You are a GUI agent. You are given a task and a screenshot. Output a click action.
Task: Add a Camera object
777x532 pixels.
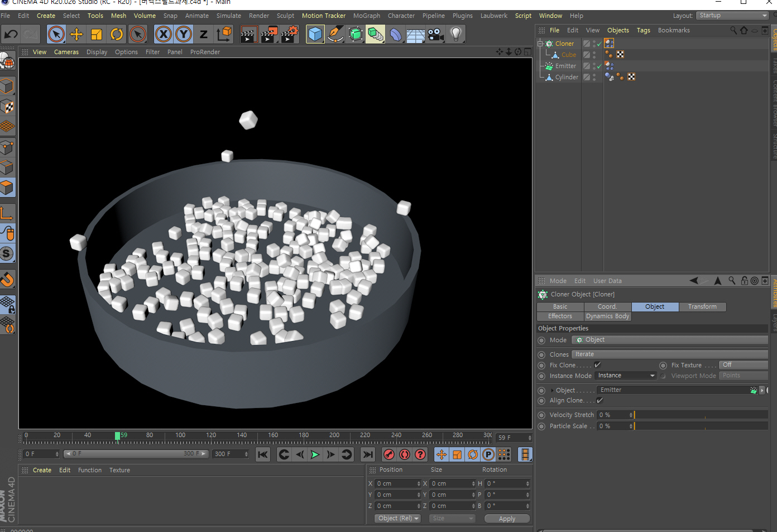click(436, 35)
